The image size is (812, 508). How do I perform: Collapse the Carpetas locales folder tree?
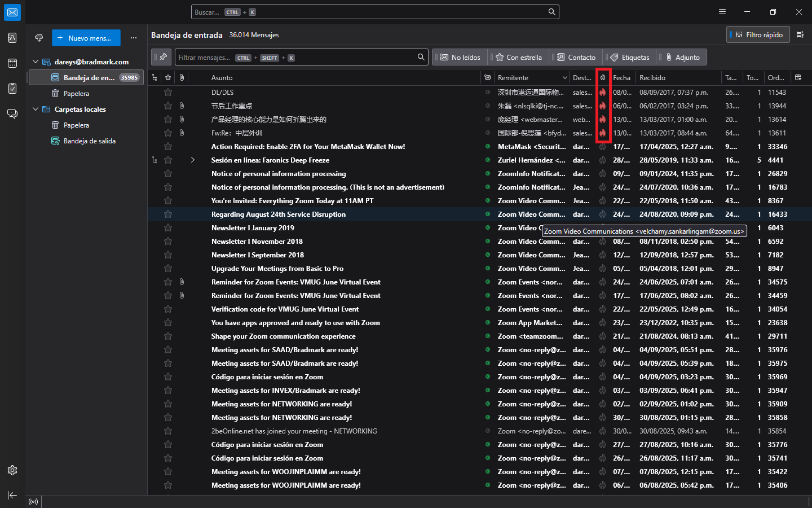click(36, 110)
